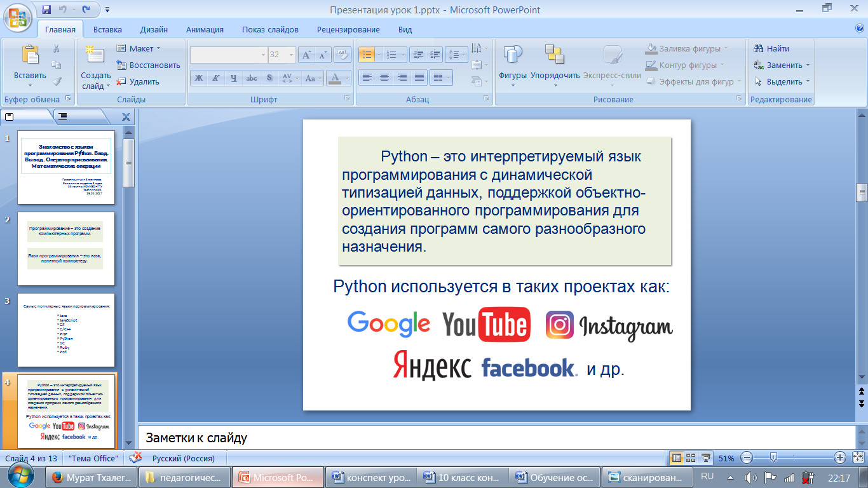Fit slide to current window
This screenshot has height=488, width=868.
click(858, 457)
